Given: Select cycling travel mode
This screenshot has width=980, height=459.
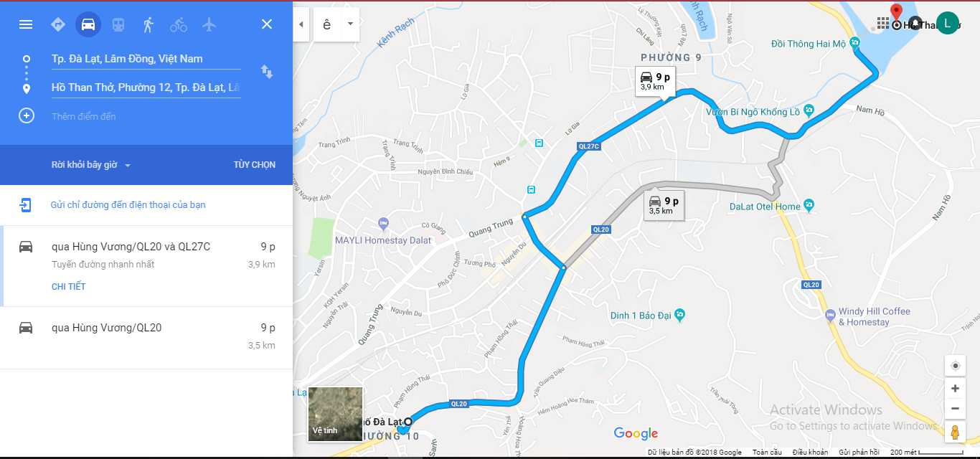Looking at the screenshot, I should point(179,24).
